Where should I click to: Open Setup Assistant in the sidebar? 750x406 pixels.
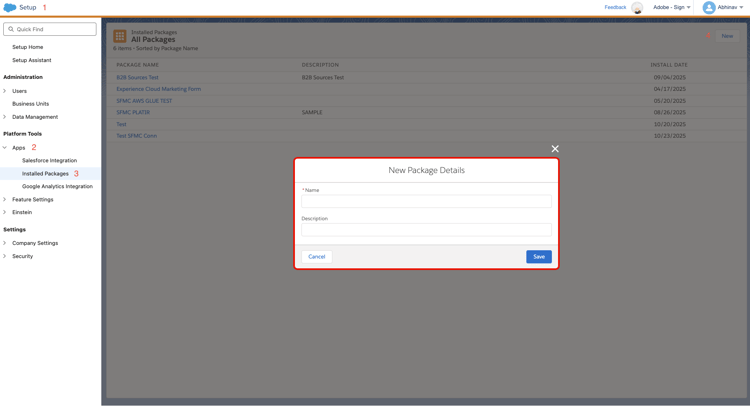click(x=32, y=60)
